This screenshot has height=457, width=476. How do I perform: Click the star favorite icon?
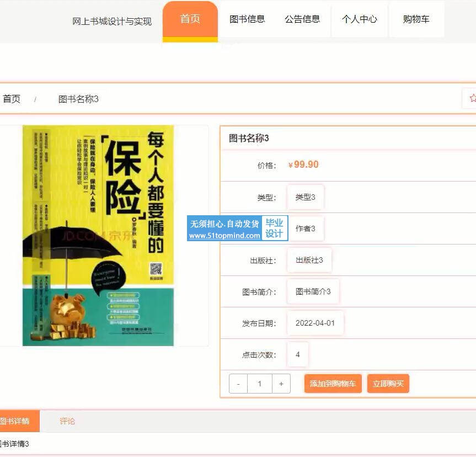tap(472, 98)
